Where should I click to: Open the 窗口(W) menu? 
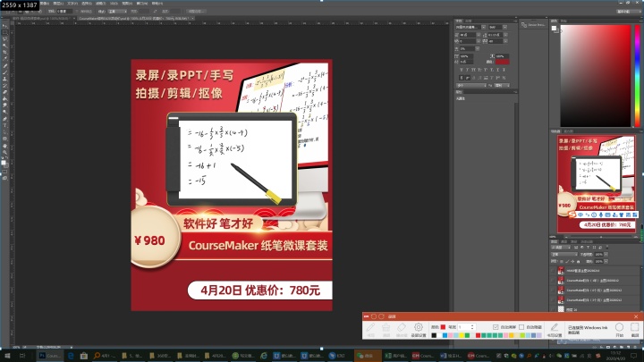click(142, 4)
